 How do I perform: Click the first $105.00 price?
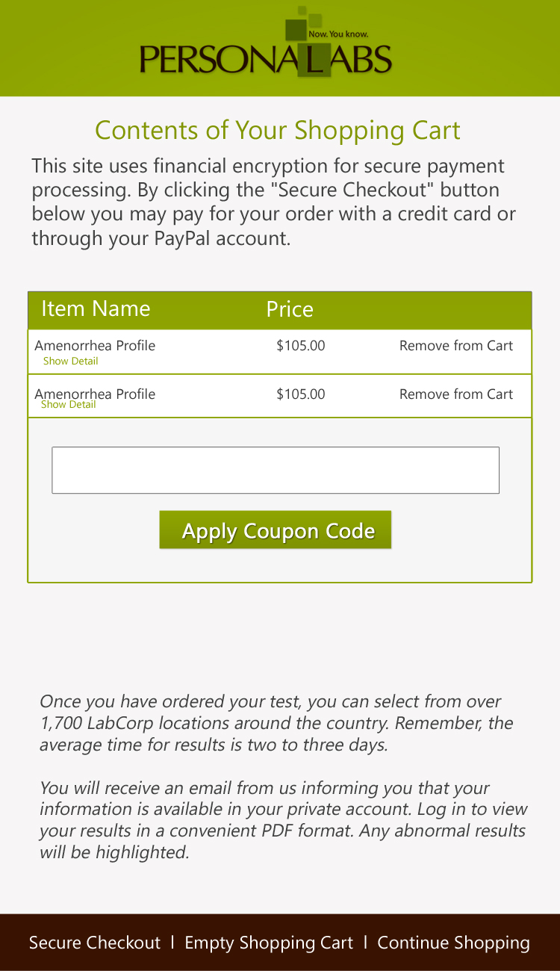(301, 346)
